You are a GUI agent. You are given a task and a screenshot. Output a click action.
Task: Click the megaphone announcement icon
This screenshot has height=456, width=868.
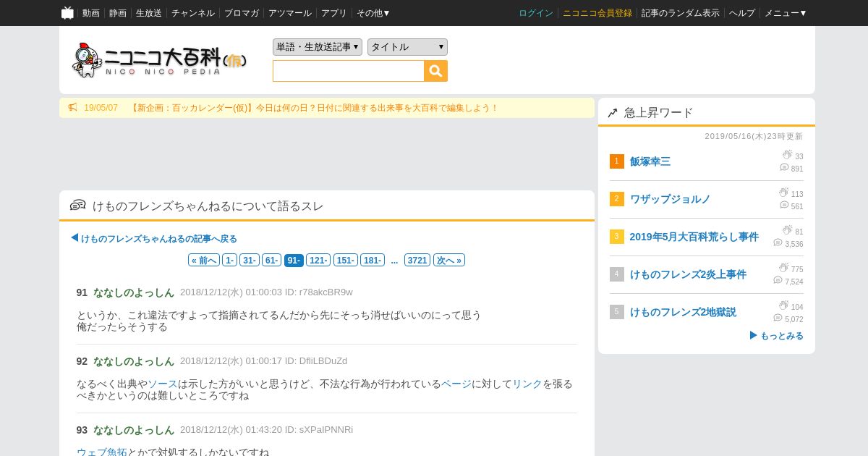(72, 108)
